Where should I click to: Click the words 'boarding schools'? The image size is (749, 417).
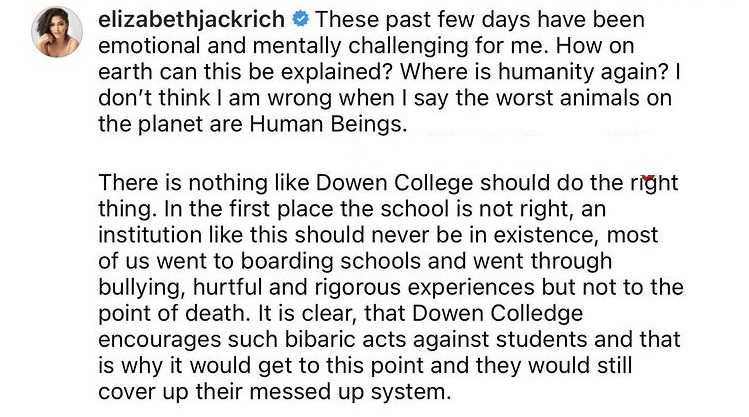tap(331, 261)
